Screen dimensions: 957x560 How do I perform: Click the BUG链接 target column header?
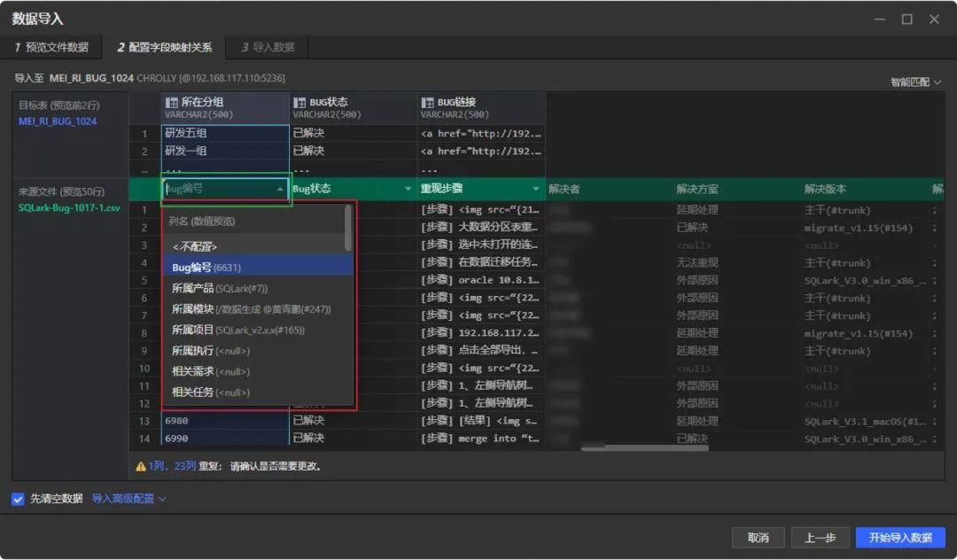tap(481, 108)
